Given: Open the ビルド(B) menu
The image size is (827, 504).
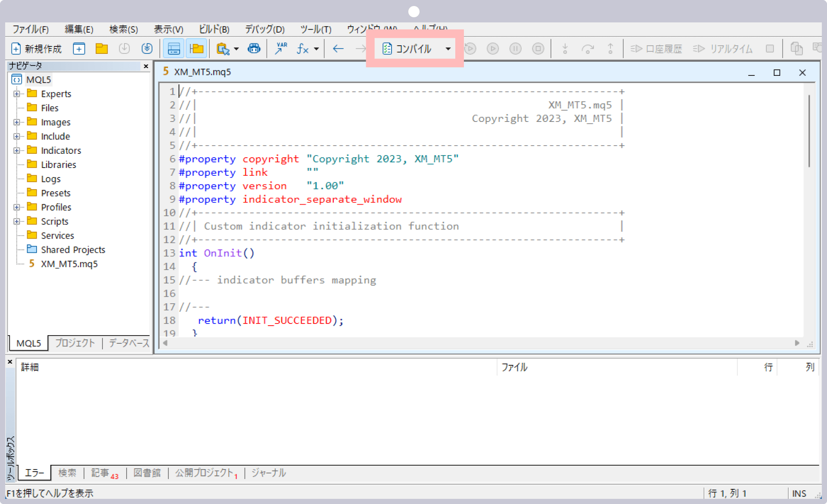Looking at the screenshot, I should tap(214, 29).
